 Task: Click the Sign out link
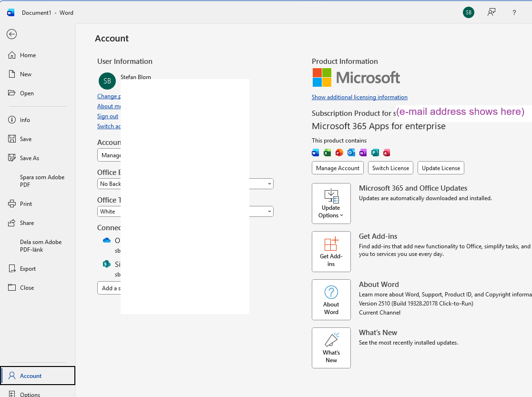pos(108,116)
